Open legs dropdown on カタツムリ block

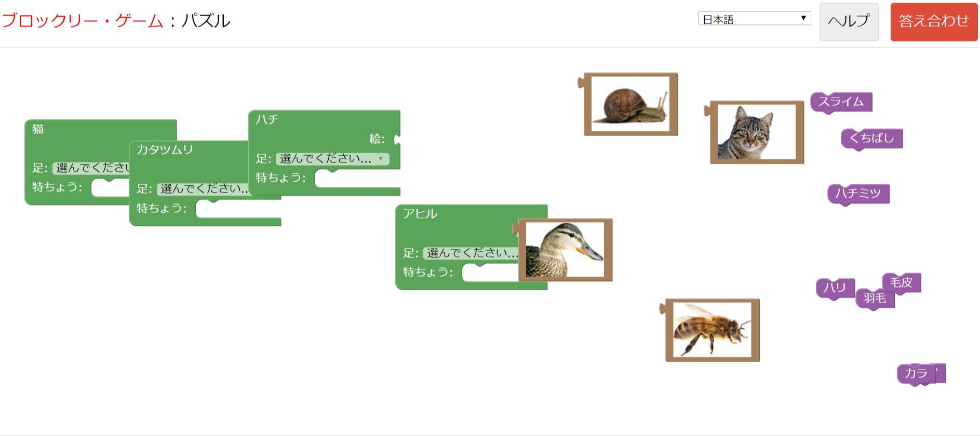(204, 189)
